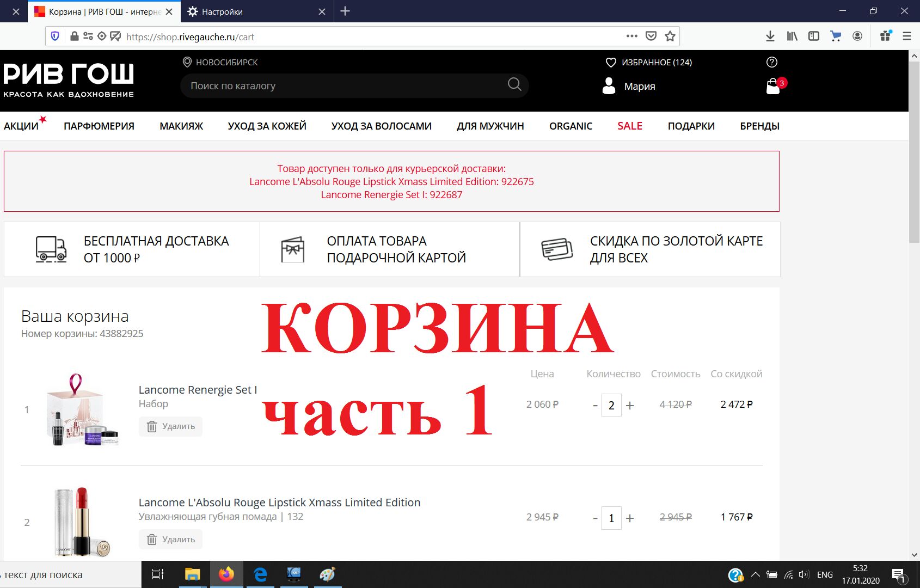This screenshot has width=920, height=588.
Task: Open the БРЕНДЫ menu
Action: coord(760,126)
